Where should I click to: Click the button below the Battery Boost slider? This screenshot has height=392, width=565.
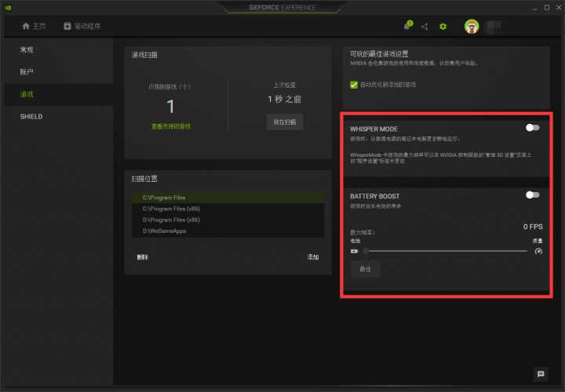(x=365, y=269)
